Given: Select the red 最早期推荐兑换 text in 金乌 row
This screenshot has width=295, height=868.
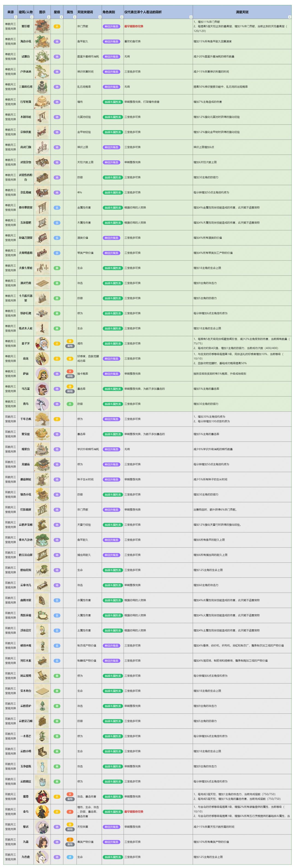Looking at the screenshot, I should (134, 812).
